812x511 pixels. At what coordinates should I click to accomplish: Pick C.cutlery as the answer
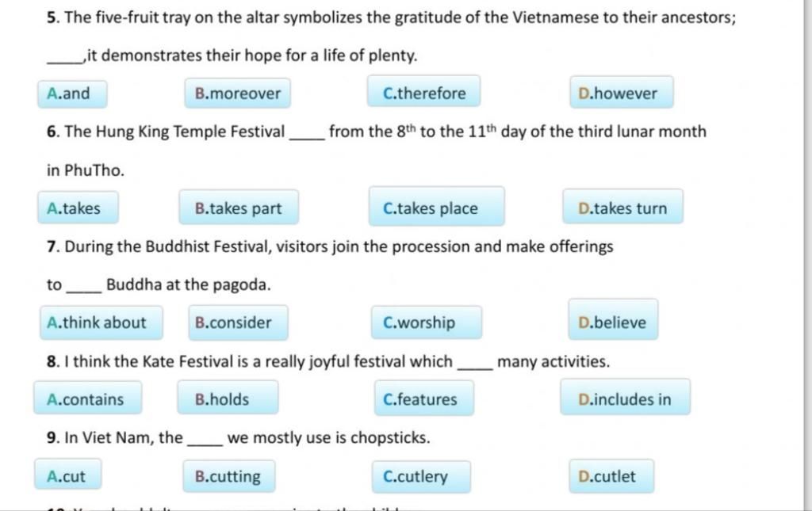click(x=422, y=476)
